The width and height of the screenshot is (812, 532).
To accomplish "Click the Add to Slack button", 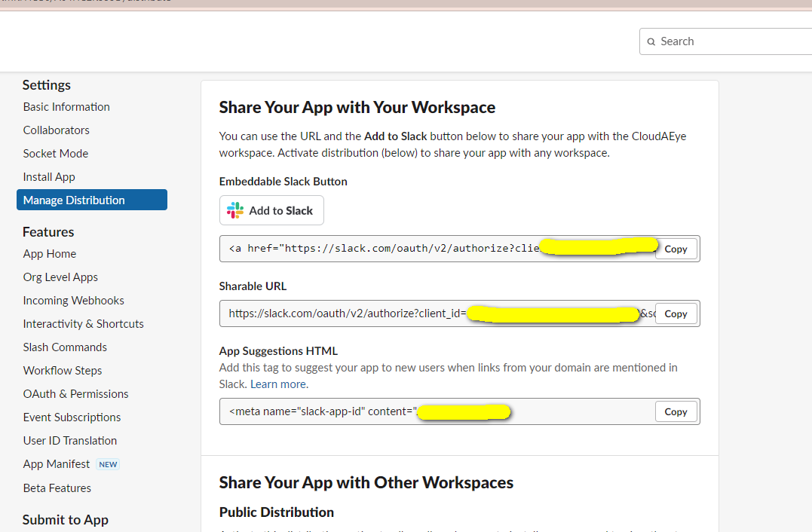I will point(271,210).
